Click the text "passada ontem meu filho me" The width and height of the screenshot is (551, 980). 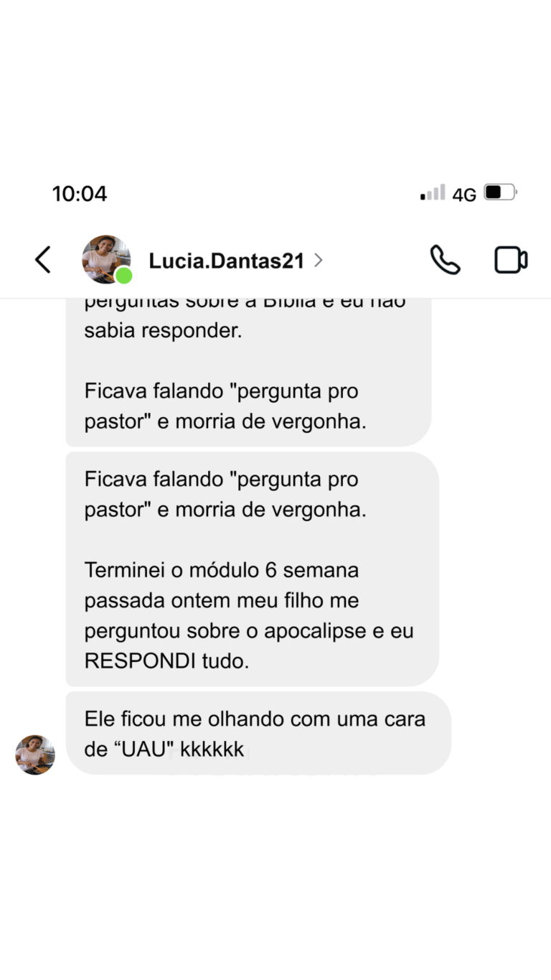[222, 601]
